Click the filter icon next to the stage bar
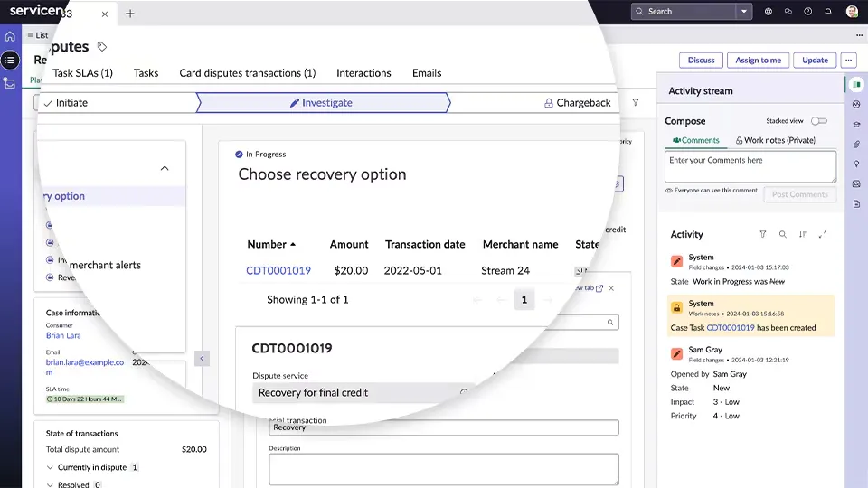This screenshot has height=488, width=868. (x=636, y=102)
